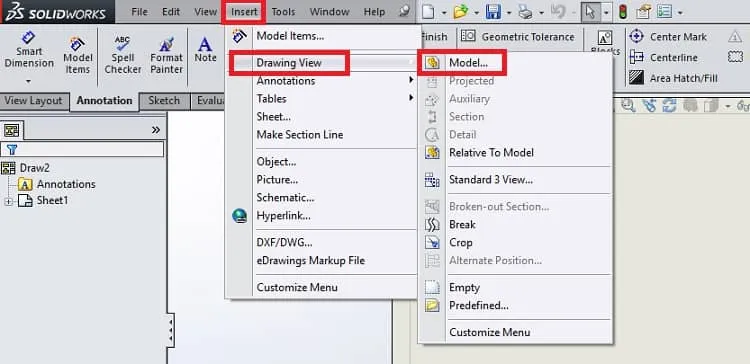Expand the Select tool dropdown arrow

coord(606,12)
